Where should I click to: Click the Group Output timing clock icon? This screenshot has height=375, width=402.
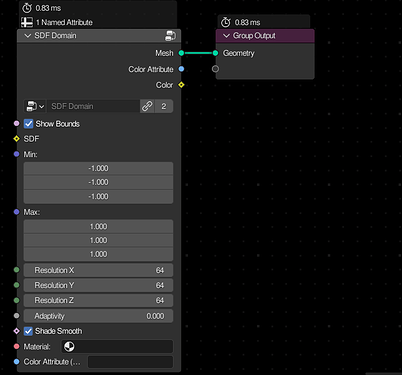pyautogui.click(x=226, y=22)
